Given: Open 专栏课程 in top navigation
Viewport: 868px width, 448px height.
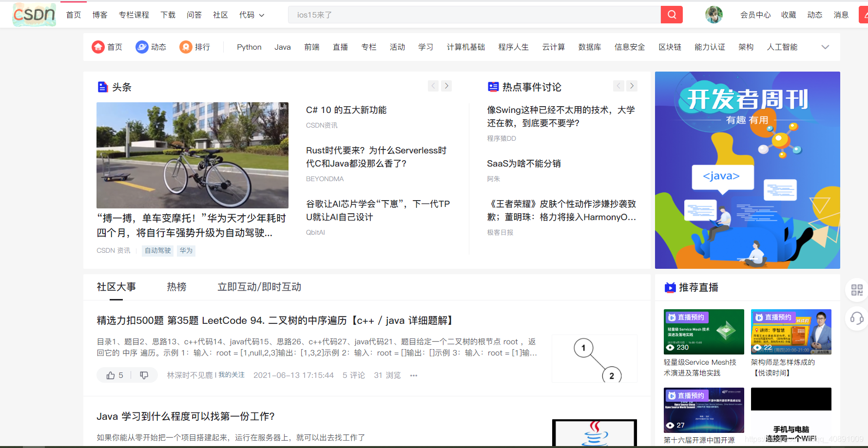Looking at the screenshot, I should 134,15.
